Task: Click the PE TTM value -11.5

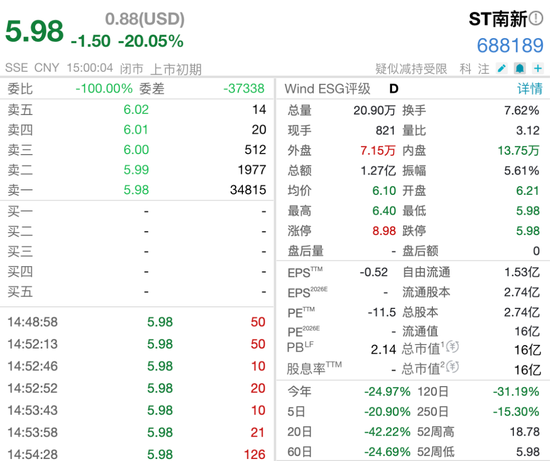Action: [382, 312]
